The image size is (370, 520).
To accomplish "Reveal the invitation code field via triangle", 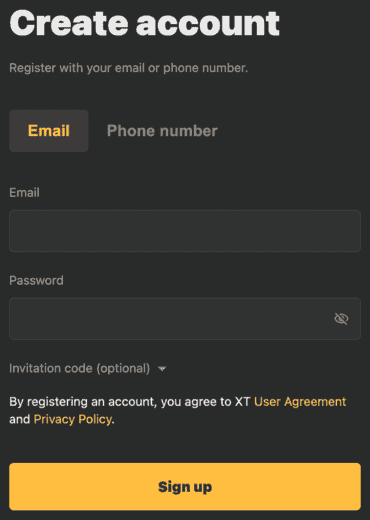I will click(162, 369).
